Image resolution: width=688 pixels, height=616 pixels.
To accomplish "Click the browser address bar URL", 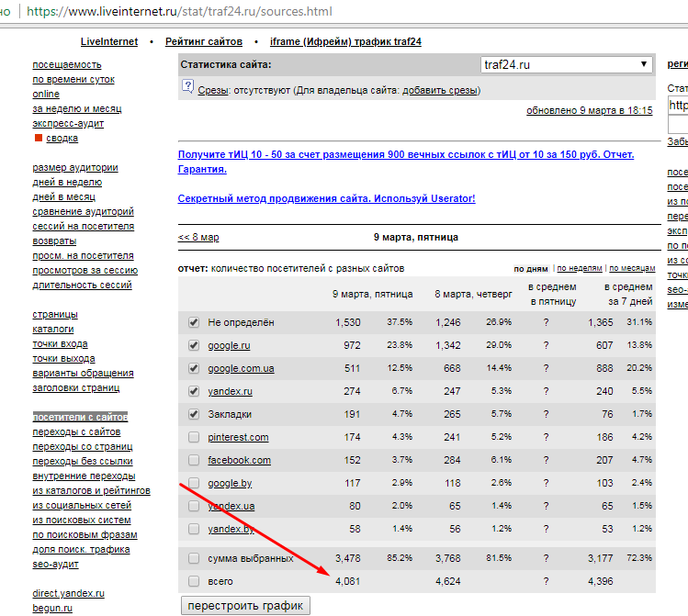I will 179,12.
